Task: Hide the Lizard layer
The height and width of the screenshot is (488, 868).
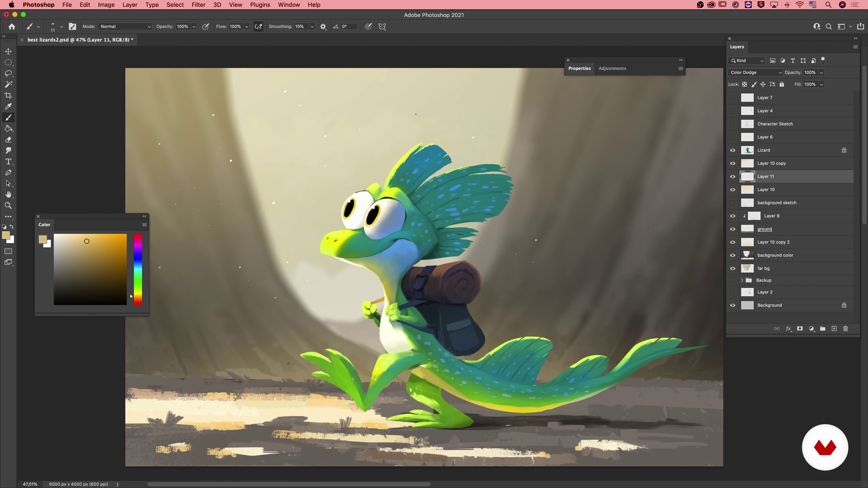Action: tap(733, 150)
